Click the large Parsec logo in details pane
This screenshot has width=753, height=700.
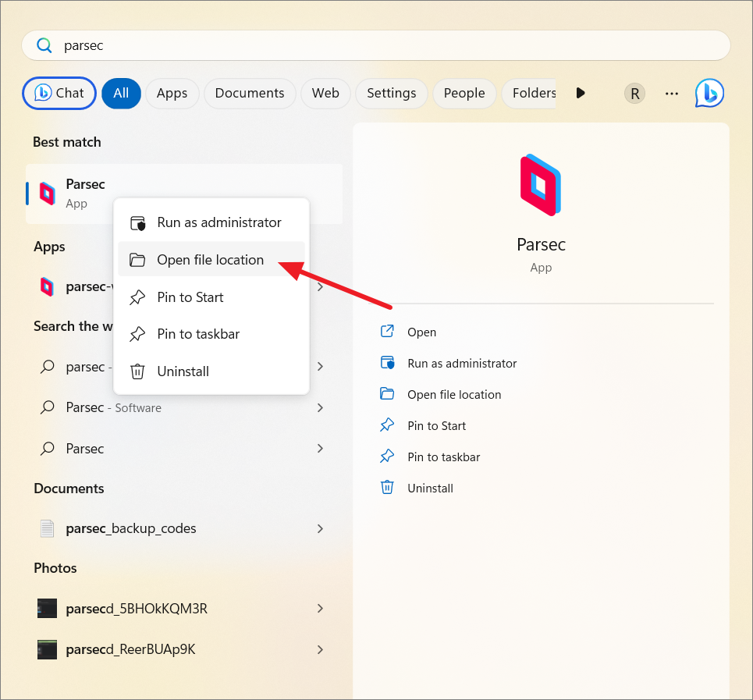(x=541, y=185)
